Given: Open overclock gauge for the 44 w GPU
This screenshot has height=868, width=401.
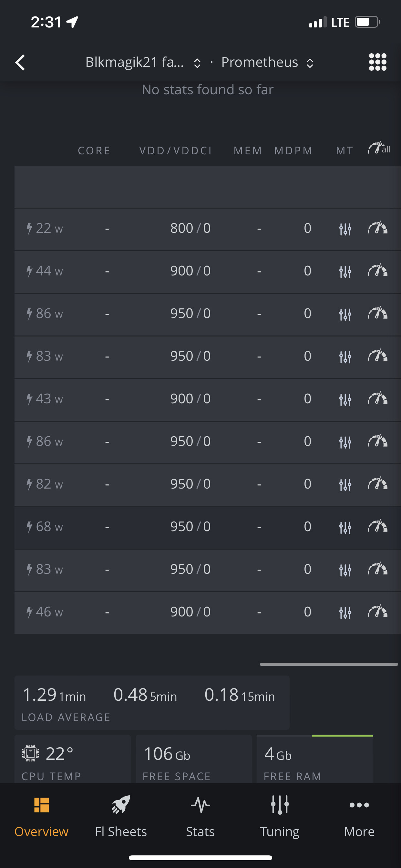Looking at the screenshot, I should click(377, 271).
